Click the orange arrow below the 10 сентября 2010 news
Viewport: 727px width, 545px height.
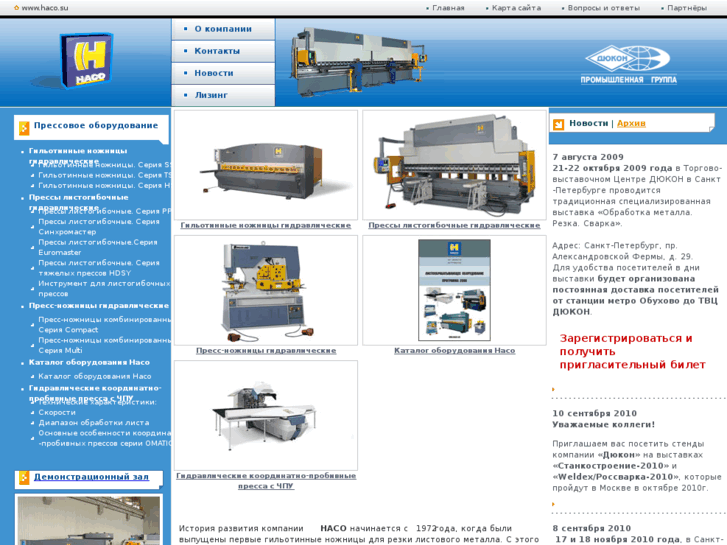(x=553, y=504)
